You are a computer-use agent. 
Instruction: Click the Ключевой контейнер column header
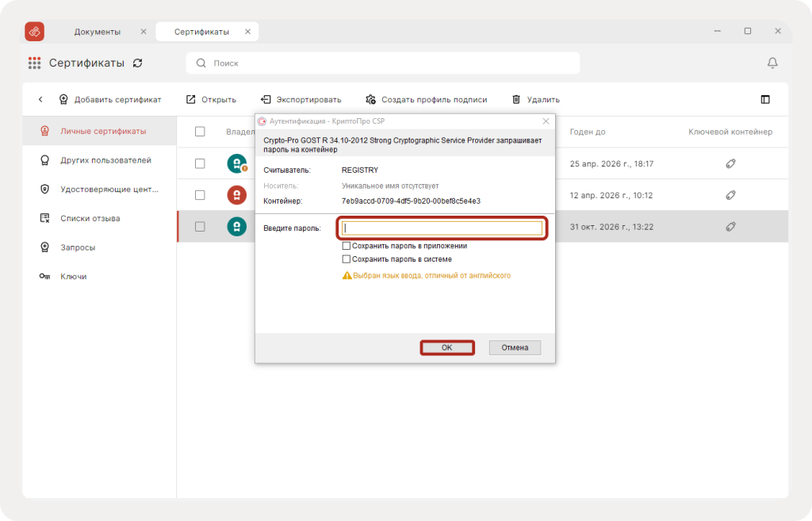click(x=730, y=132)
